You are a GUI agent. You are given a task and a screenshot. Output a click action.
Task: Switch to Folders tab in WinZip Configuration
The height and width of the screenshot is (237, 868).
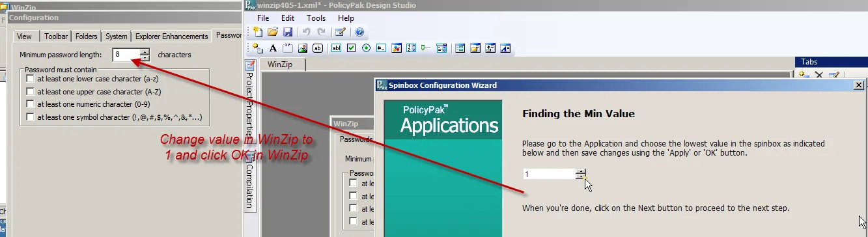87,36
